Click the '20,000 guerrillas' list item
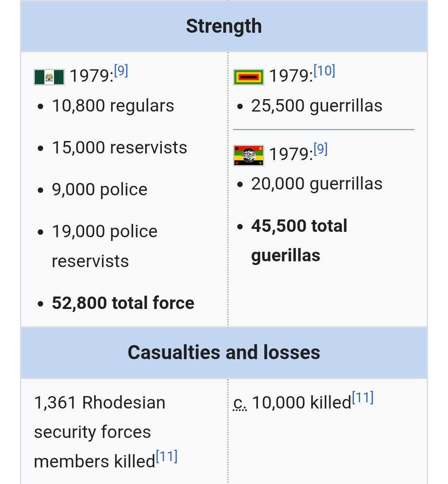The height and width of the screenshot is (484, 448). (317, 184)
